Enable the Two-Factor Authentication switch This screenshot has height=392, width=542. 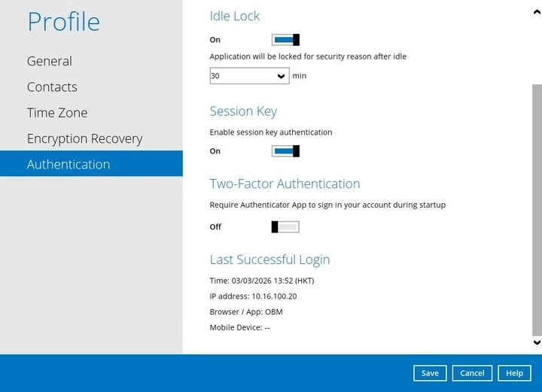pos(285,226)
